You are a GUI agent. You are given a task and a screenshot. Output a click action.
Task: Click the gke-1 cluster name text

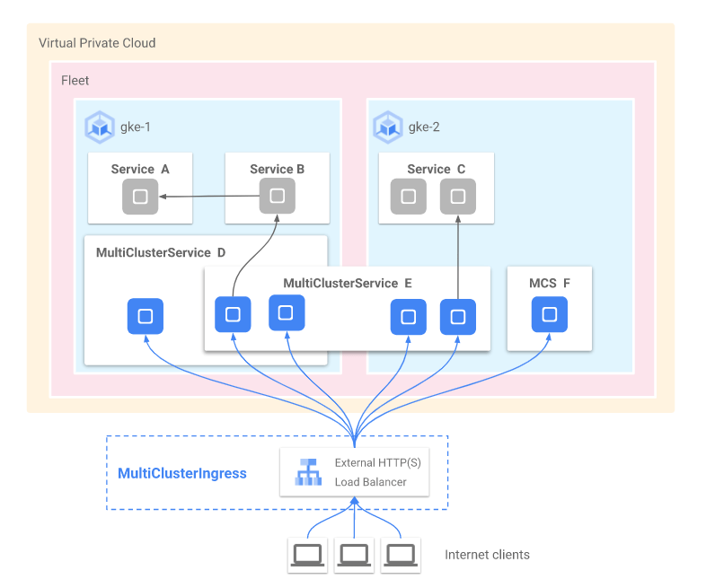click(136, 127)
